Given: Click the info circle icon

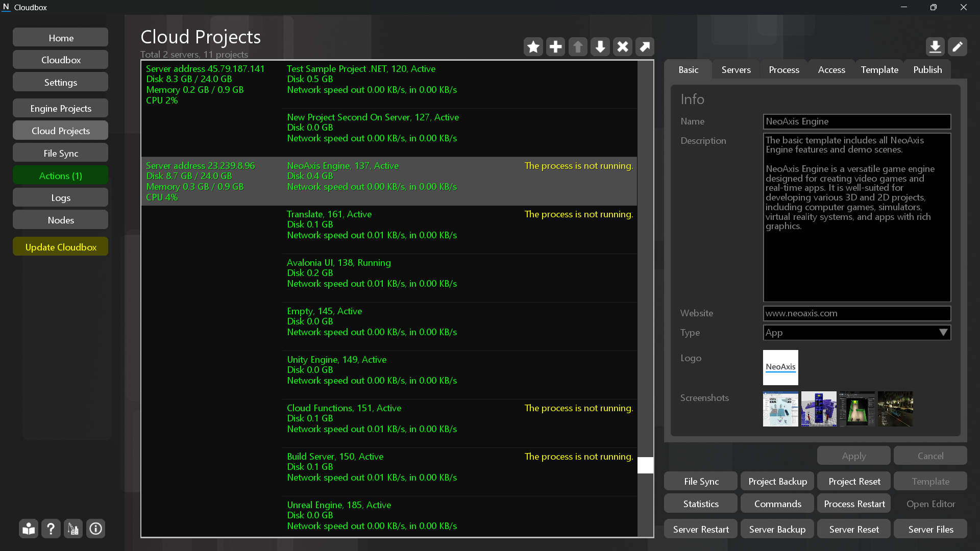Looking at the screenshot, I should click(x=96, y=529).
